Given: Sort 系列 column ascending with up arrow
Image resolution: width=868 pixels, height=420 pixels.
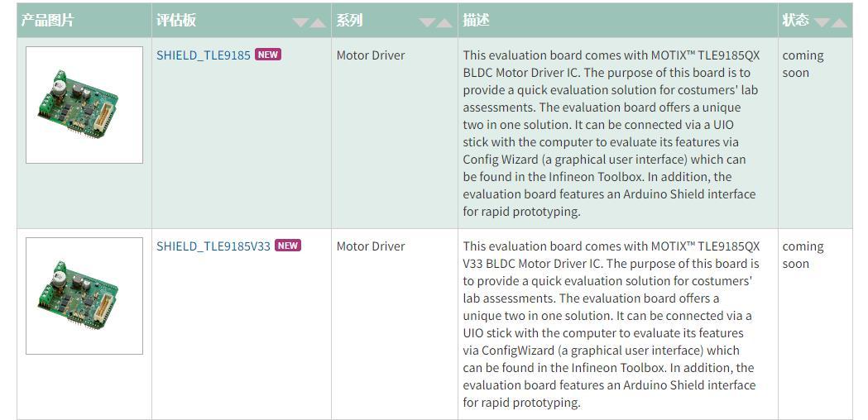Looking at the screenshot, I should tap(444, 22).
